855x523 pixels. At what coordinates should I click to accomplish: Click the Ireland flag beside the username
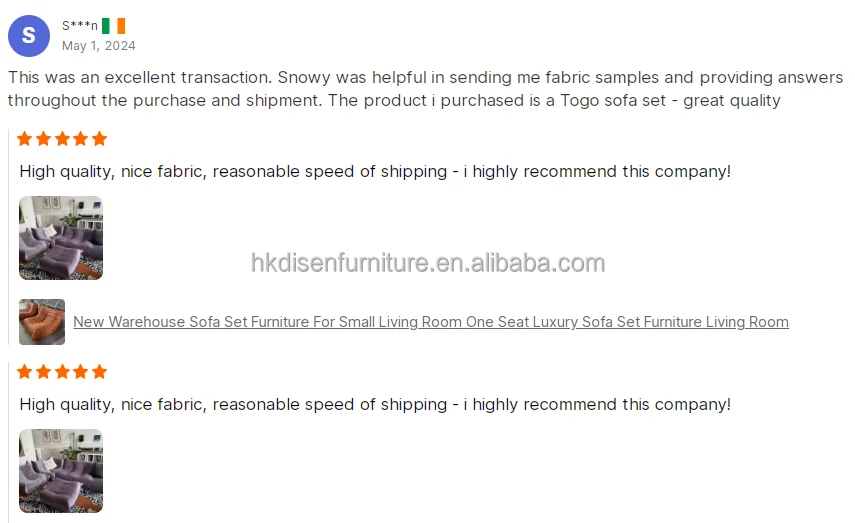(113, 26)
